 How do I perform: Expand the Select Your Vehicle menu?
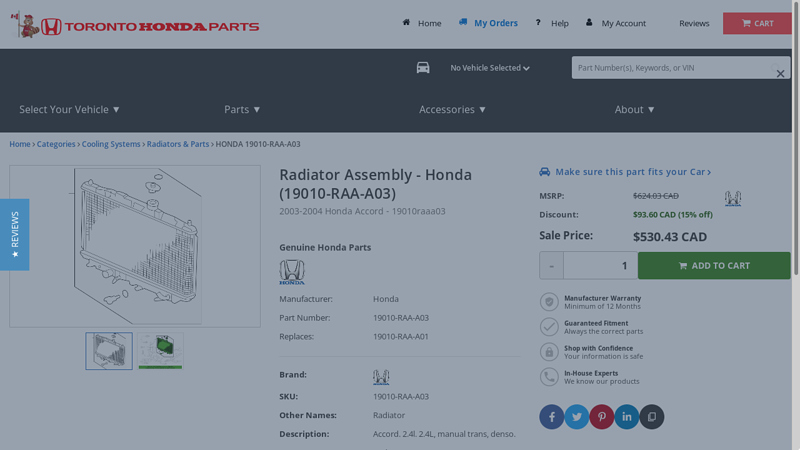coord(69,109)
